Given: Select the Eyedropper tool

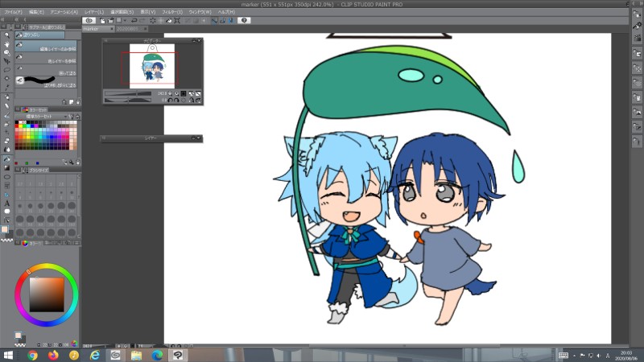Looking at the screenshot, I should tap(6, 87).
